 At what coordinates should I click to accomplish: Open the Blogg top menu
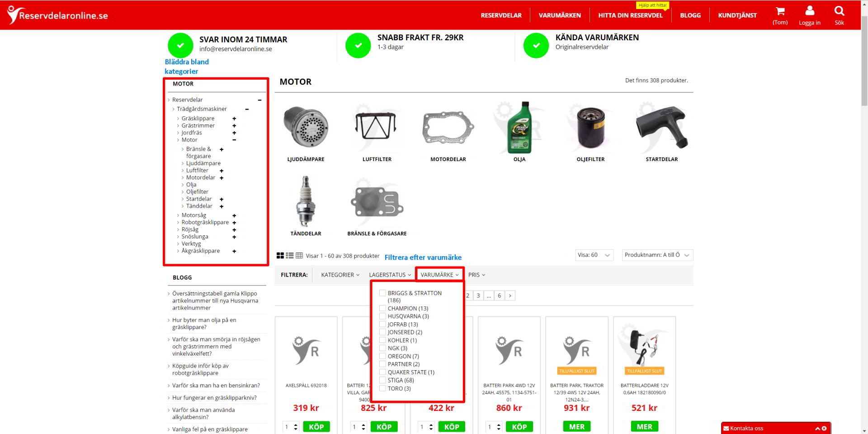690,15
